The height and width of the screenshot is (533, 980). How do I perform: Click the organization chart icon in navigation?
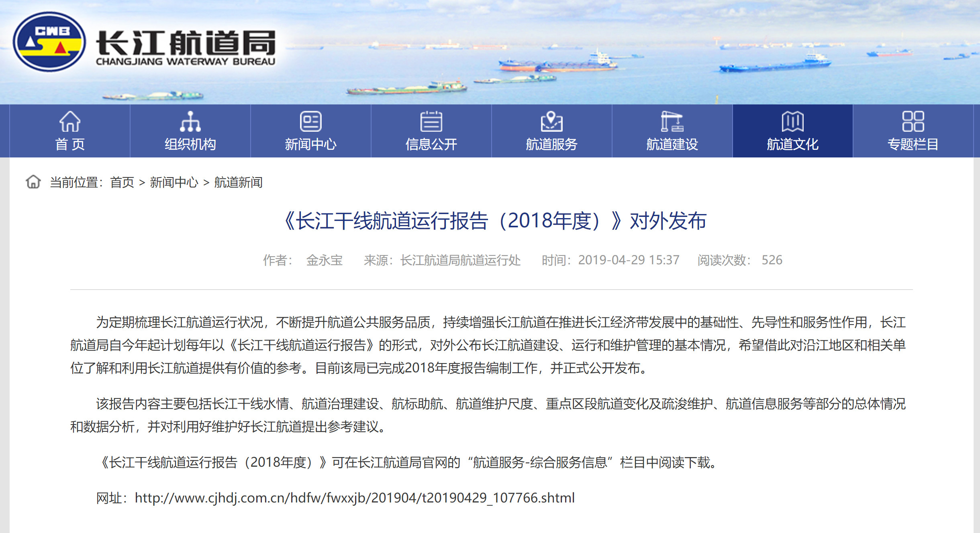coord(190,121)
